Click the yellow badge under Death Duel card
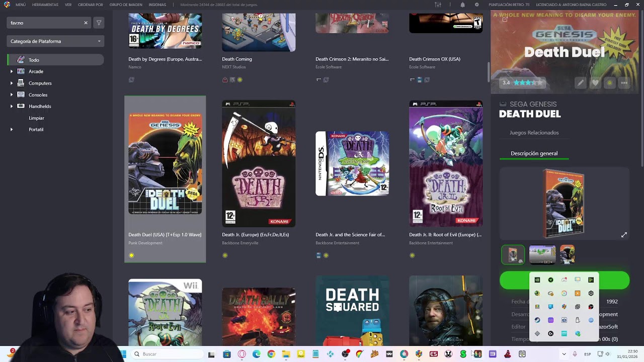 pyautogui.click(x=131, y=255)
